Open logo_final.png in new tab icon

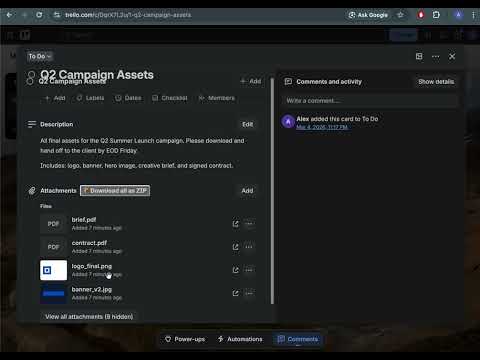tap(235, 270)
